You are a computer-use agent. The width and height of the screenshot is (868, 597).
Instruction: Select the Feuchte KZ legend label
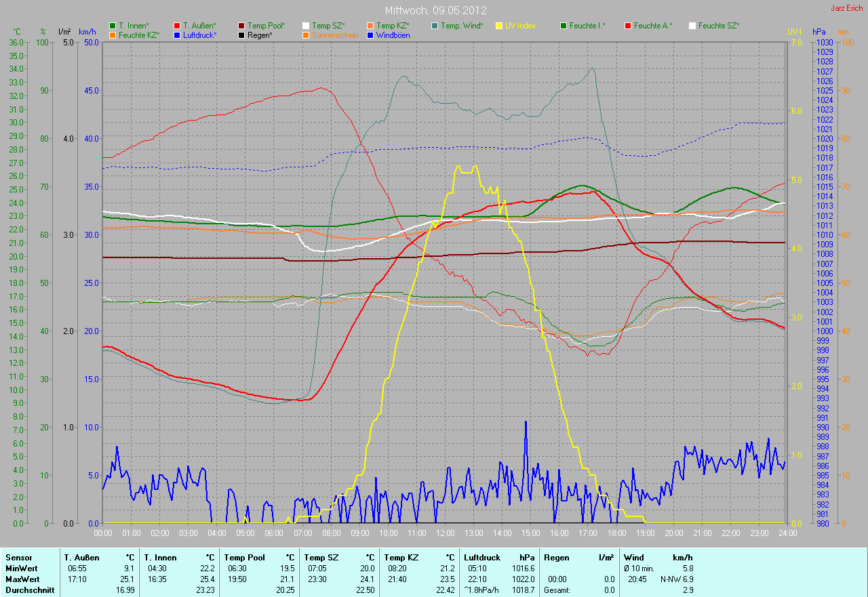(138, 35)
